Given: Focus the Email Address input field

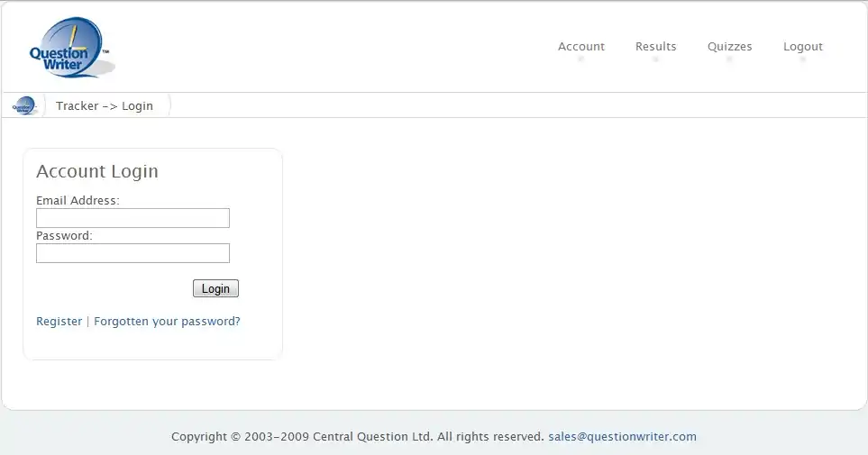Looking at the screenshot, I should coord(132,218).
